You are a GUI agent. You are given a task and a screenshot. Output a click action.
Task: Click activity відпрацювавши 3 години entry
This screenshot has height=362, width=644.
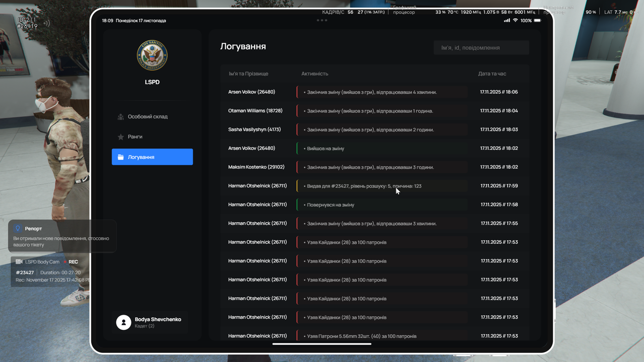point(382,167)
